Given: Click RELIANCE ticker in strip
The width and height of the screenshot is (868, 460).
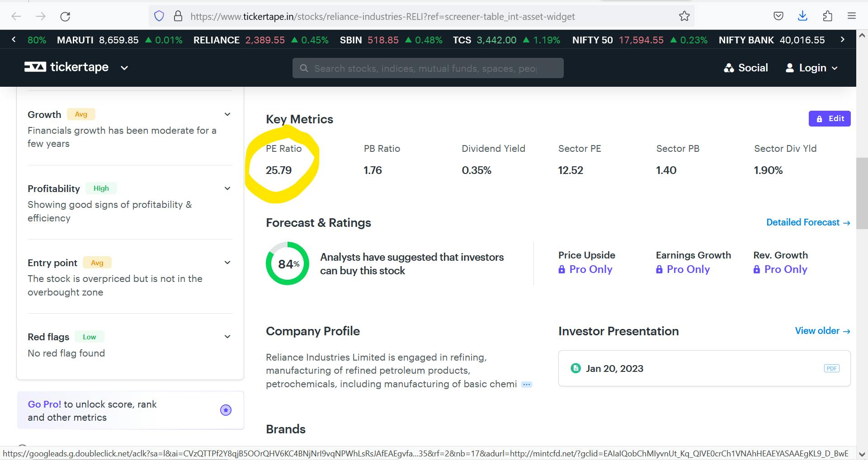Looking at the screenshot, I should coord(261,40).
